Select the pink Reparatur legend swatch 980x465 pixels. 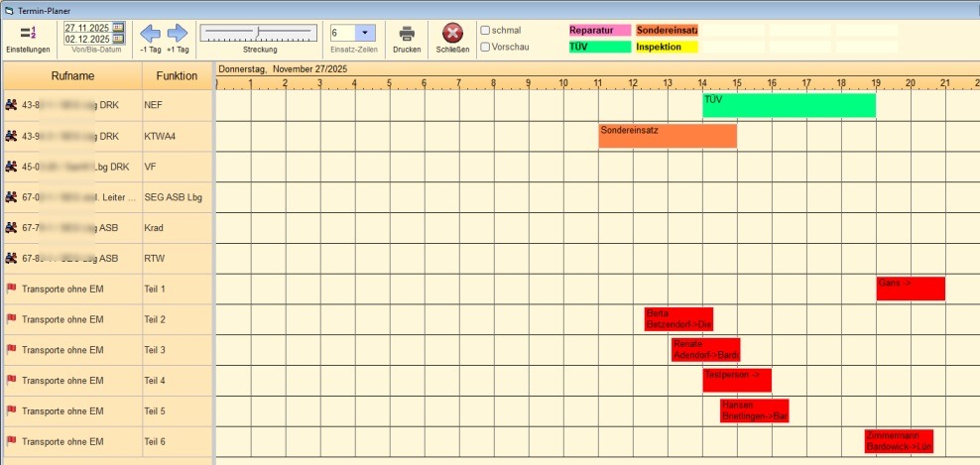599,31
